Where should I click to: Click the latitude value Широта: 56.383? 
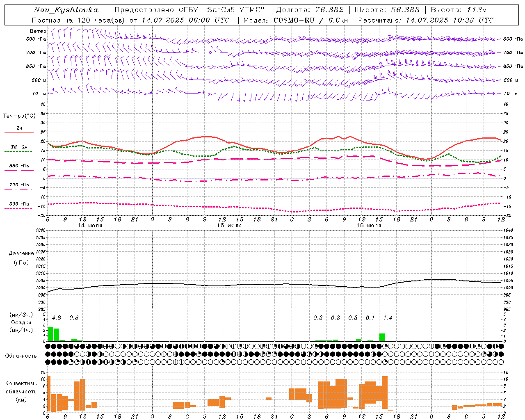point(387,10)
